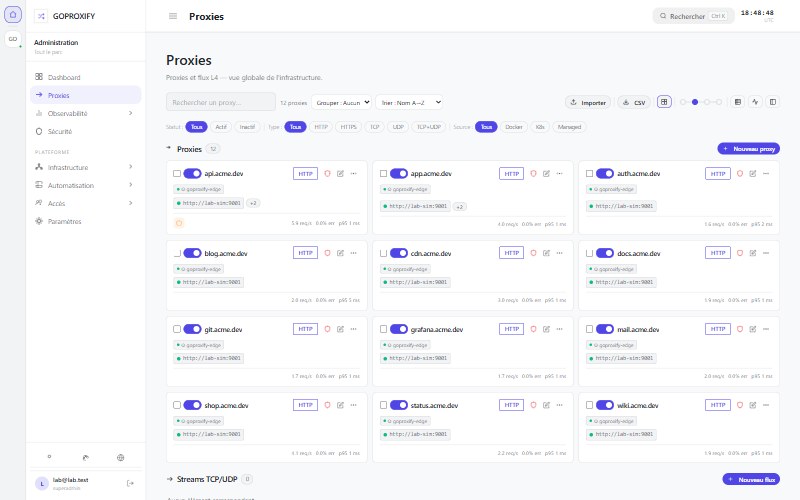
Task: Set density slider to first step
Action: (683, 102)
